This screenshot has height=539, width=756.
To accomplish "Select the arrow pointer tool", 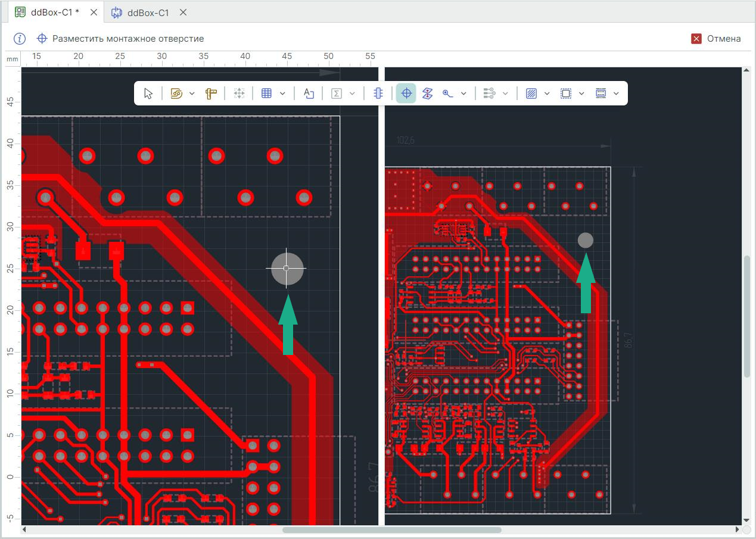I will pos(148,94).
